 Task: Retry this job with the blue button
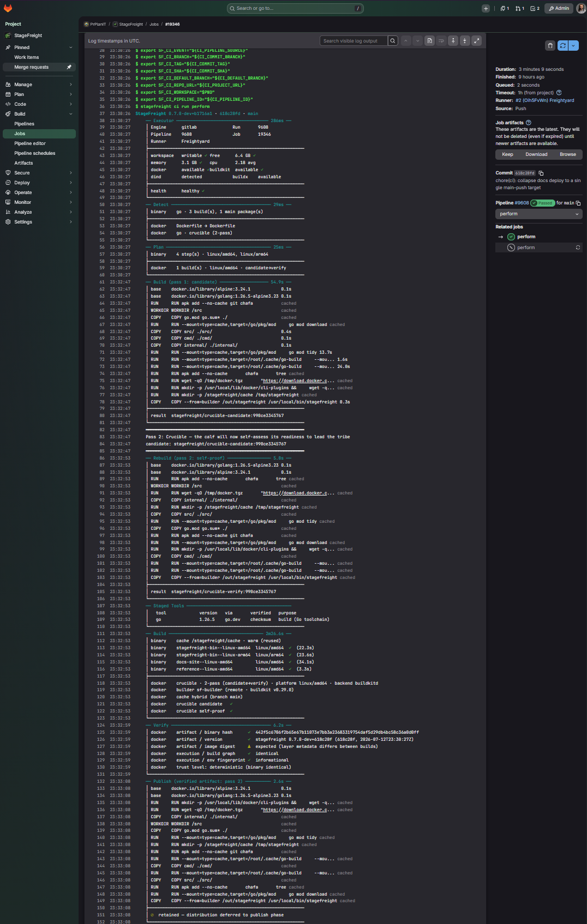[563, 46]
